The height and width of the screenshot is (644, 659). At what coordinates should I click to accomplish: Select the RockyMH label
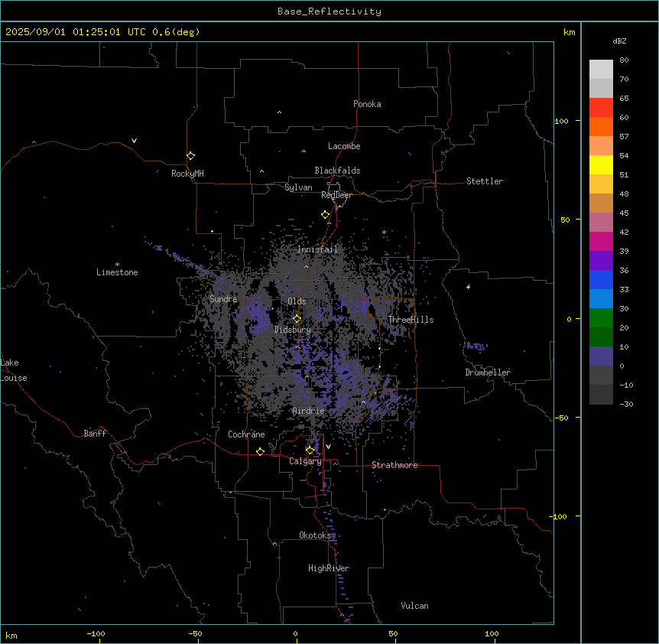[187, 174]
